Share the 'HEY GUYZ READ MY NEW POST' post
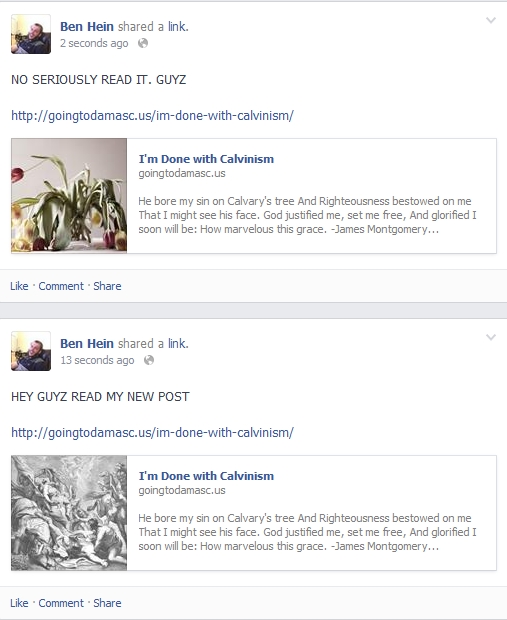This screenshot has width=507, height=620. (x=107, y=603)
